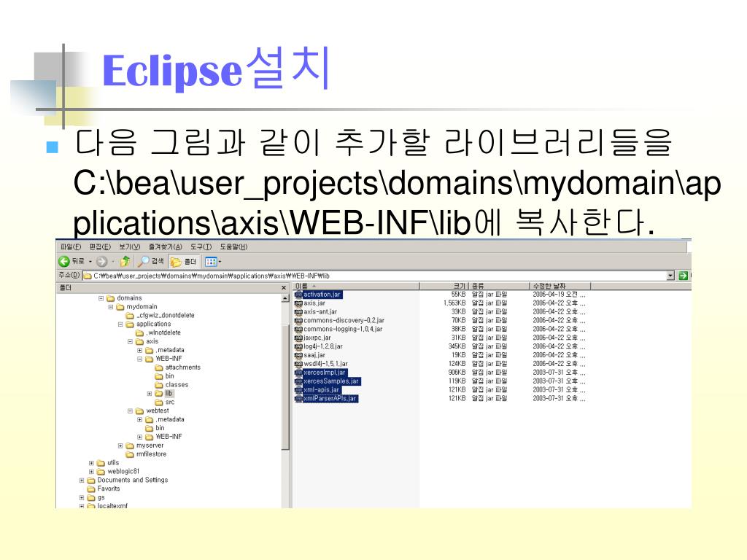The width and height of the screenshot is (747, 560).
Task: Select the localtexmf folder in tree
Action: (x=112, y=506)
